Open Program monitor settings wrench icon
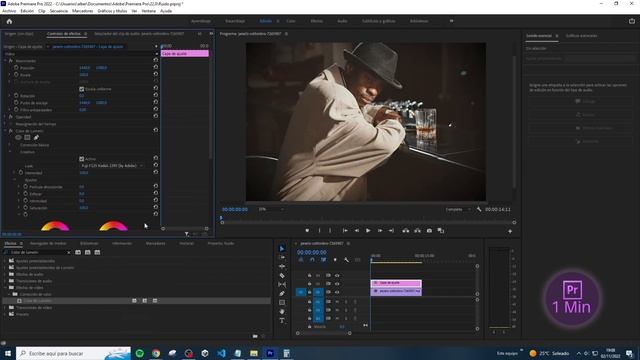 coord(479,209)
